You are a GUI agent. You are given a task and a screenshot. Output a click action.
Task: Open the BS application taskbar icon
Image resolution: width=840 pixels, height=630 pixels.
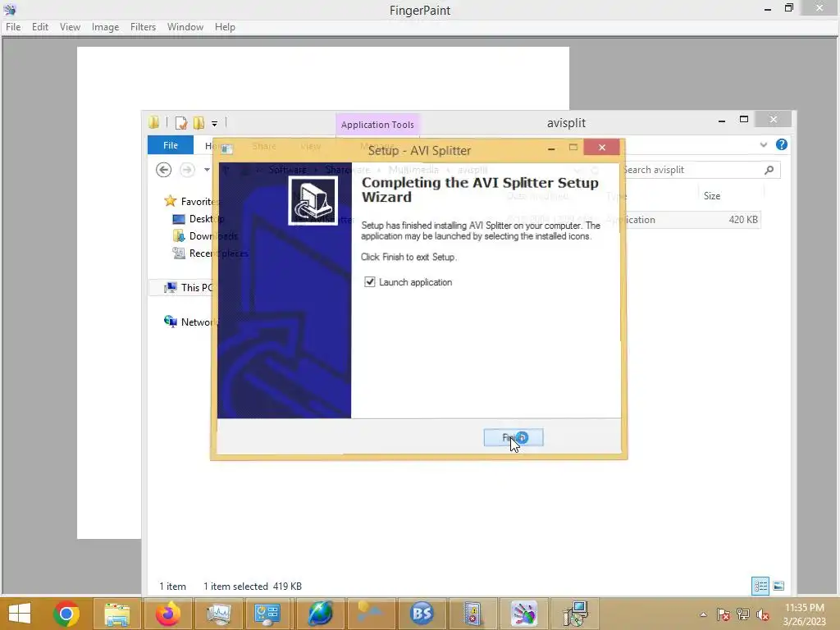(x=422, y=614)
